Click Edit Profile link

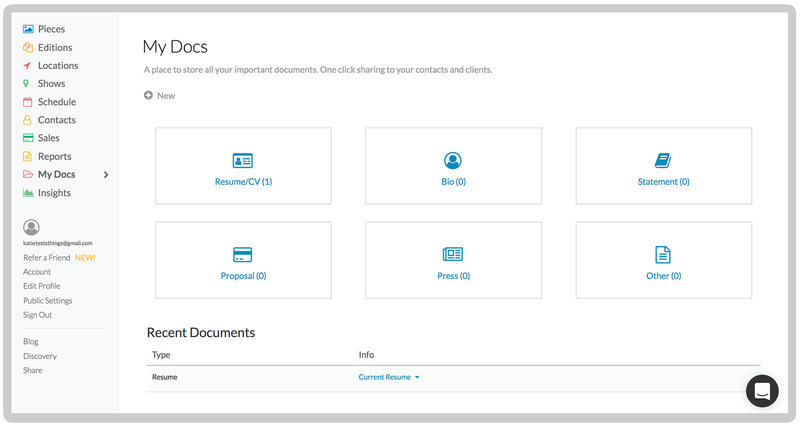pyautogui.click(x=41, y=286)
